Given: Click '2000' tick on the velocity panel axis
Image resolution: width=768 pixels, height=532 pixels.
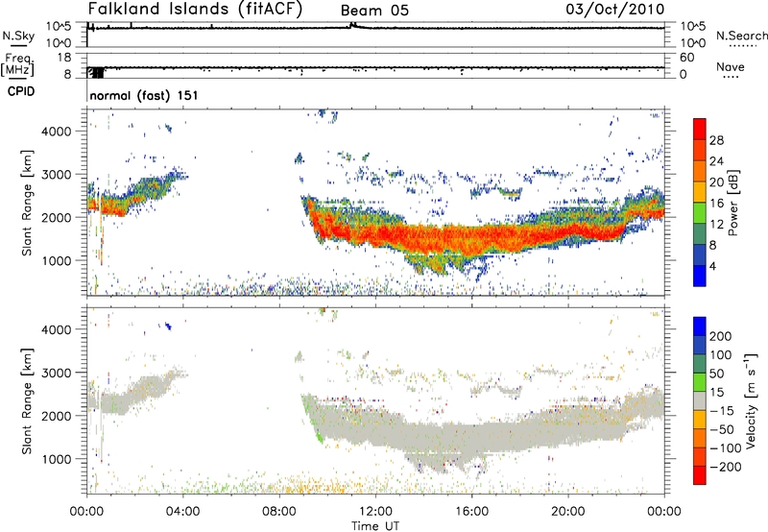Looking at the screenshot, I should tap(57, 416).
